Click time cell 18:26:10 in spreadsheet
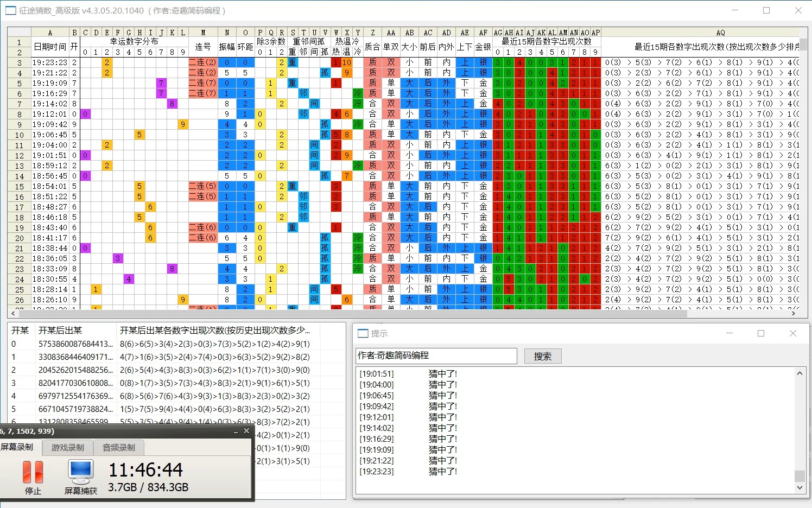Image resolution: width=812 pixels, height=508 pixels. pyautogui.click(x=50, y=300)
